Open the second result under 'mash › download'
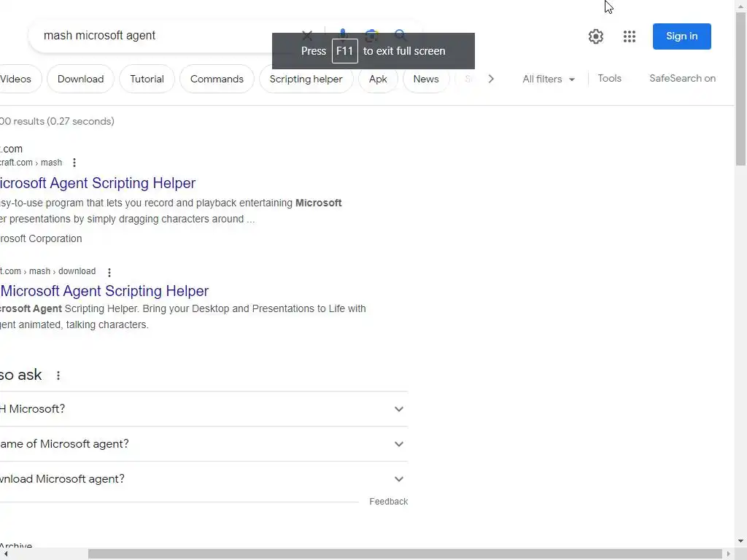This screenshot has width=747, height=560. [x=104, y=290]
